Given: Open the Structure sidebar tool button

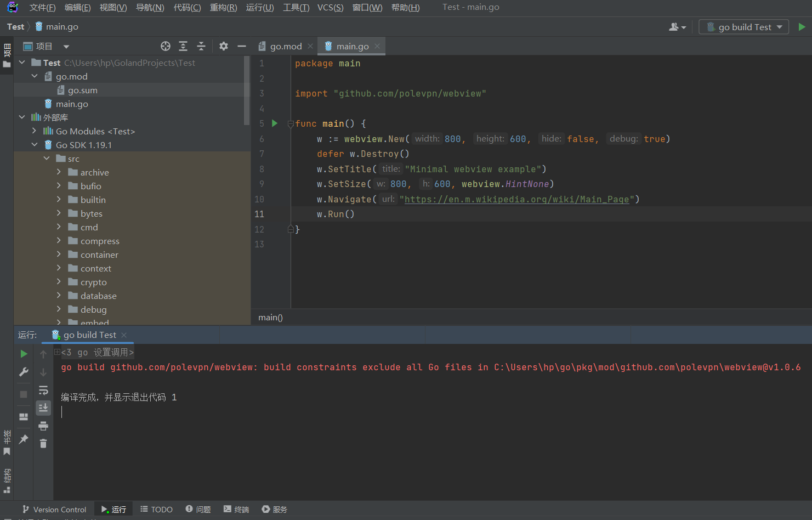Looking at the screenshot, I should [x=7, y=481].
